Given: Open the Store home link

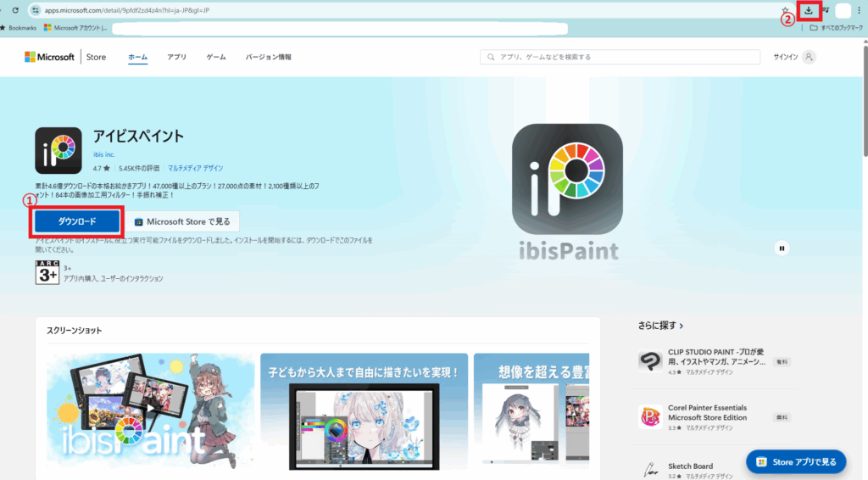Looking at the screenshot, I should (x=96, y=57).
